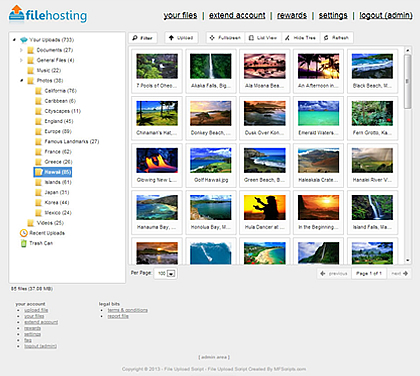Image resolution: width=420 pixels, height=376 pixels.
Task: Click the filehosting logo
Action: tap(48, 14)
